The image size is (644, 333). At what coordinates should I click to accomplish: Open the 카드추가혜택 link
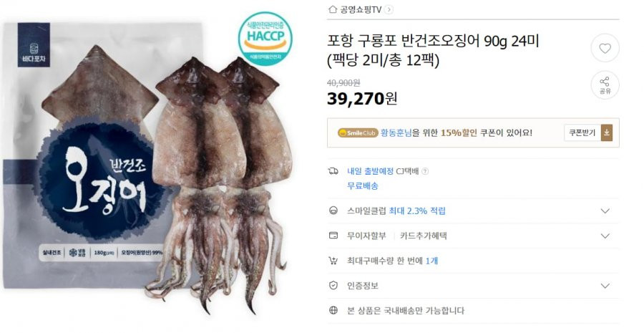pyautogui.click(x=424, y=236)
